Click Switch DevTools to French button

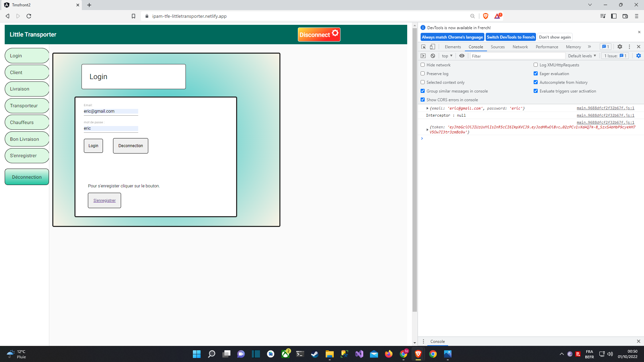[x=511, y=37]
